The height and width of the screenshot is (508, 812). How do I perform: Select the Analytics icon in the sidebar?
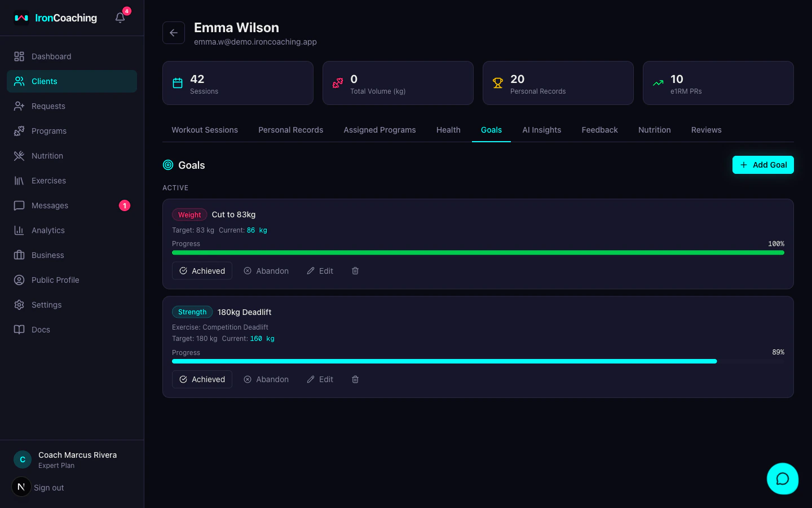pos(19,230)
